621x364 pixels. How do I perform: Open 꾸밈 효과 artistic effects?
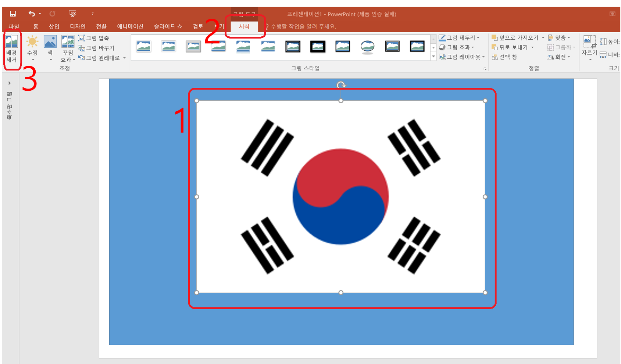68,49
